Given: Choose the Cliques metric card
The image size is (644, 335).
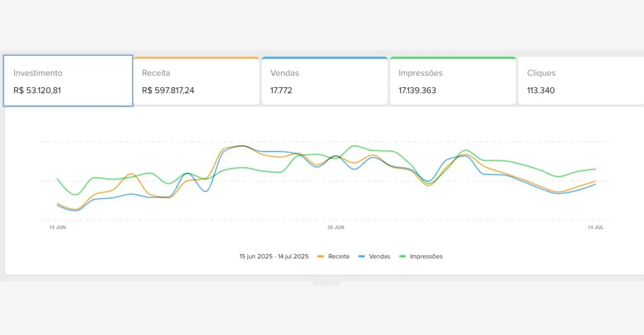Looking at the screenshot, I should click(581, 81).
